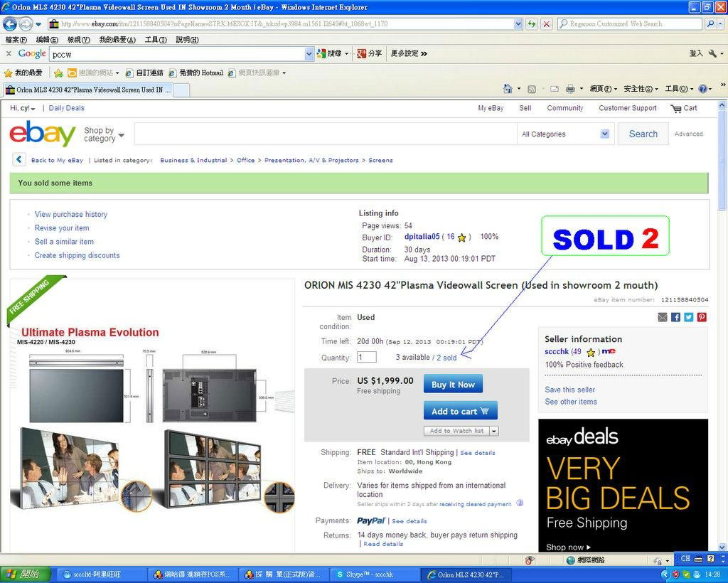
Task: Click the back arrow beside Back to My eBay
Action: coord(19,160)
